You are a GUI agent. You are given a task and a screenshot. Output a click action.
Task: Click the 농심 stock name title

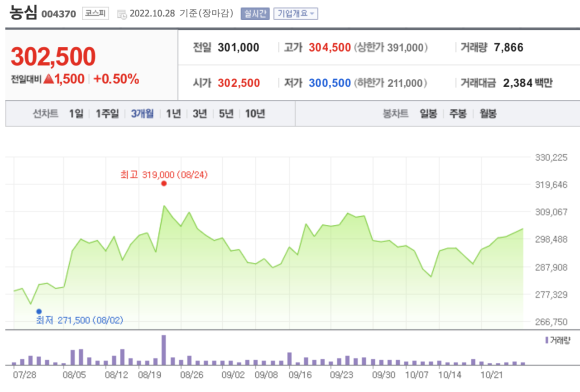pos(23,13)
